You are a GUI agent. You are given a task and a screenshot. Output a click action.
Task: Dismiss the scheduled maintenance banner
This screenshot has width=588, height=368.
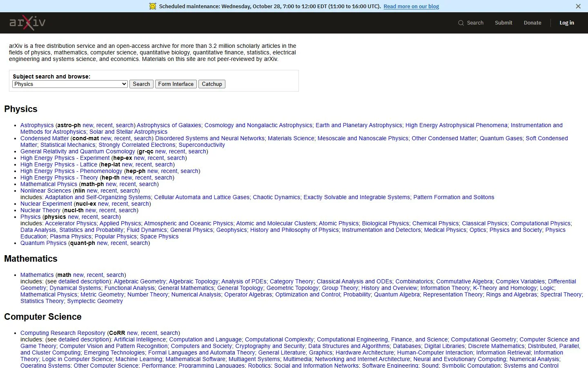point(578,6)
